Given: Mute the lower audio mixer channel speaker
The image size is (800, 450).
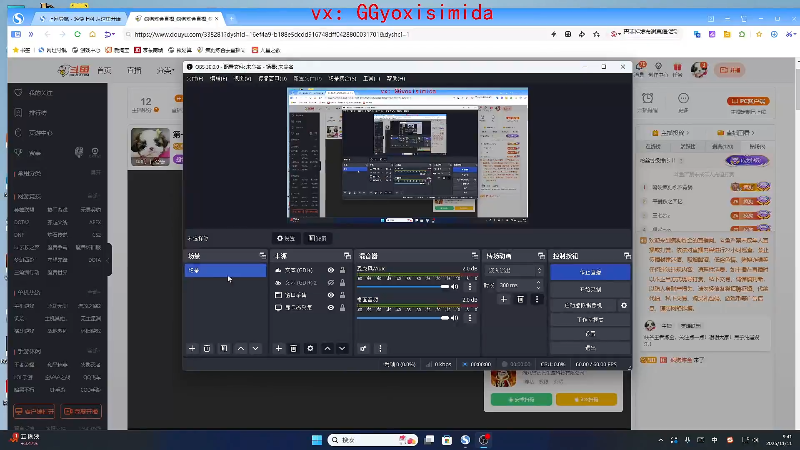Looking at the screenshot, I should tap(455, 318).
